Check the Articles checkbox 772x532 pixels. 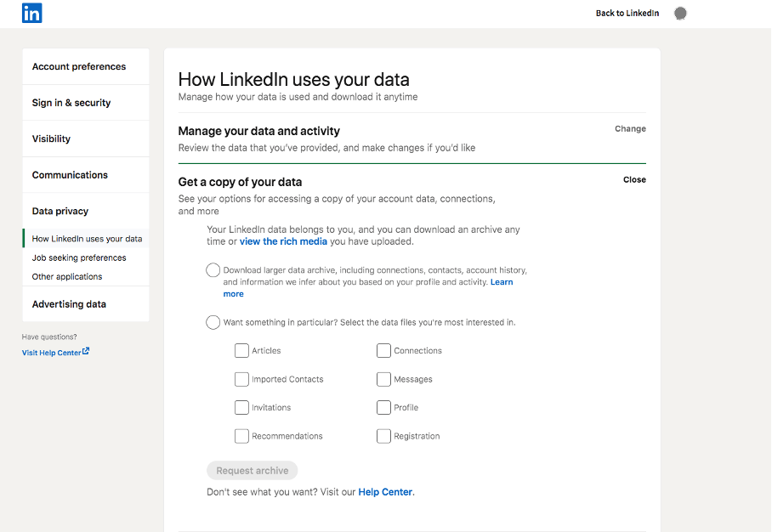pyautogui.click(x=241, y=350)
